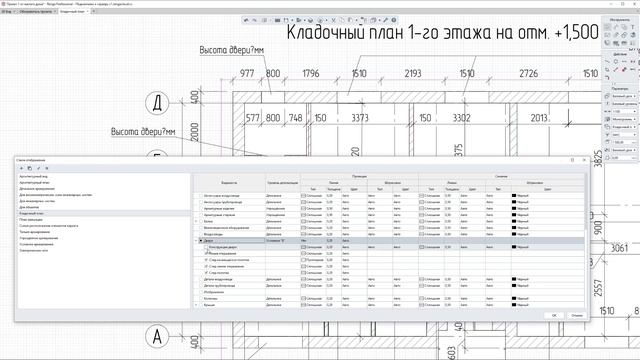The width and height of the screenshot is (640, 360).
Task: Open help with the round question icon
Action: (x=394, y=20)
